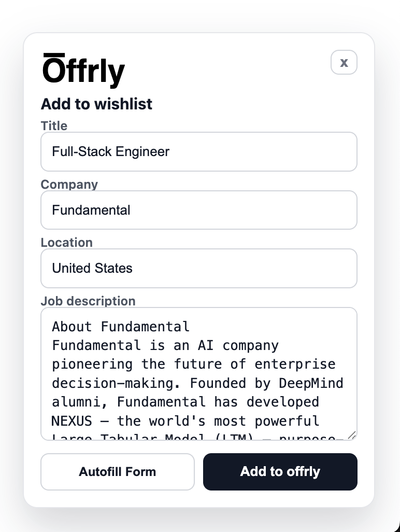Screen dimensions: 400x532
Task: Click the textarea resize grip at bottom-right
Action: [353, 436]
